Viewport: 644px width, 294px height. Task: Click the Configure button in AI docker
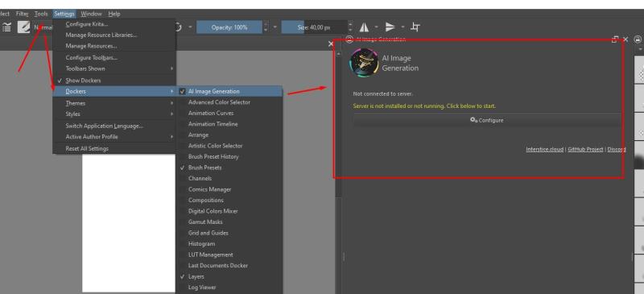[x=487, y=120]
